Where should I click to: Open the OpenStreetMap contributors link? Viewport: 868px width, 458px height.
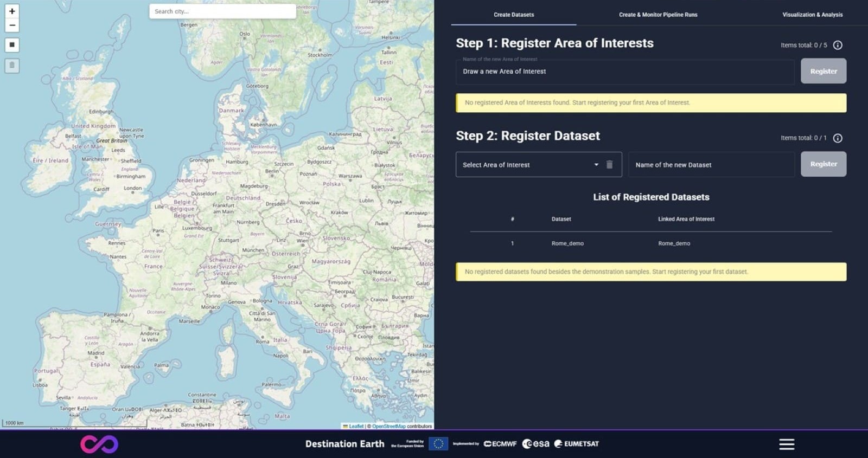pos(388,427)
